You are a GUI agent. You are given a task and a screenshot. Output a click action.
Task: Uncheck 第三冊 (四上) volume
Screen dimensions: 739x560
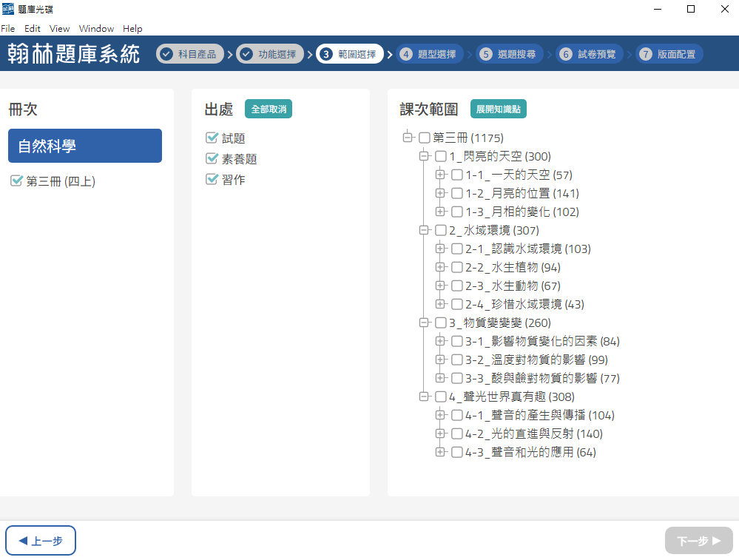[16, 181]
